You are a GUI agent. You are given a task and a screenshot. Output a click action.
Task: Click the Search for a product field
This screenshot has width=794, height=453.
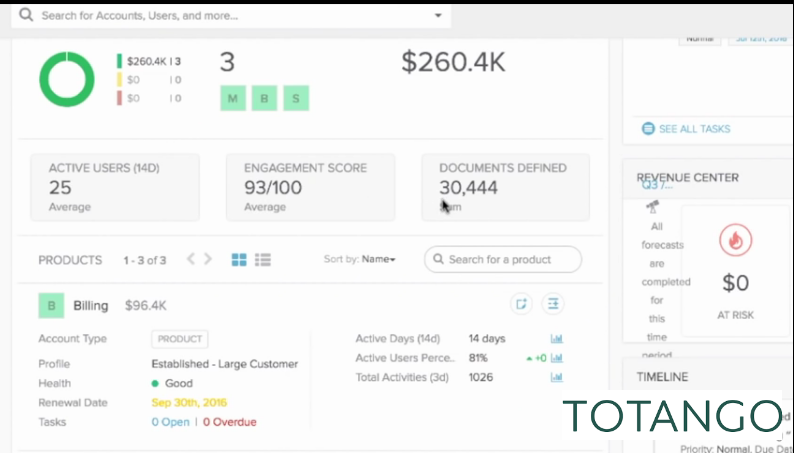pyautogui.click(x=502, y=260)
